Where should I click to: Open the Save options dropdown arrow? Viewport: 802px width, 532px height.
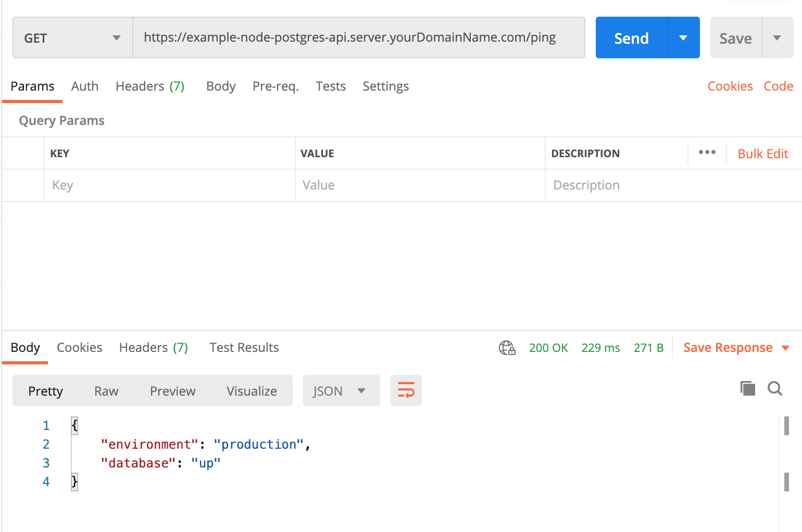777,38
